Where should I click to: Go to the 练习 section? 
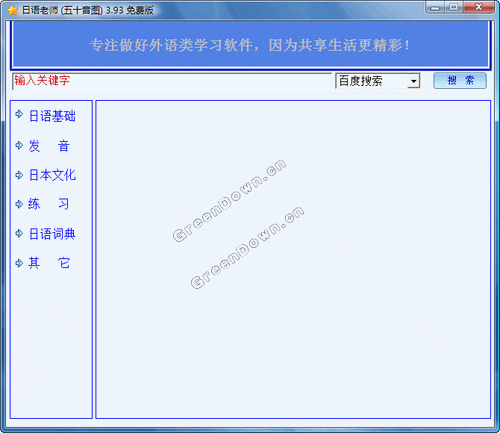click(x=49, y=204)
